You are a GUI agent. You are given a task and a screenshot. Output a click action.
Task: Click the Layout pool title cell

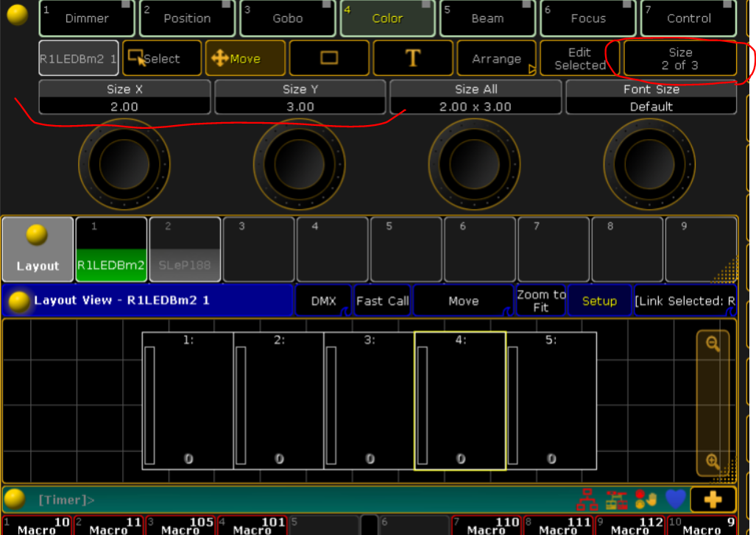pos(38,249)
